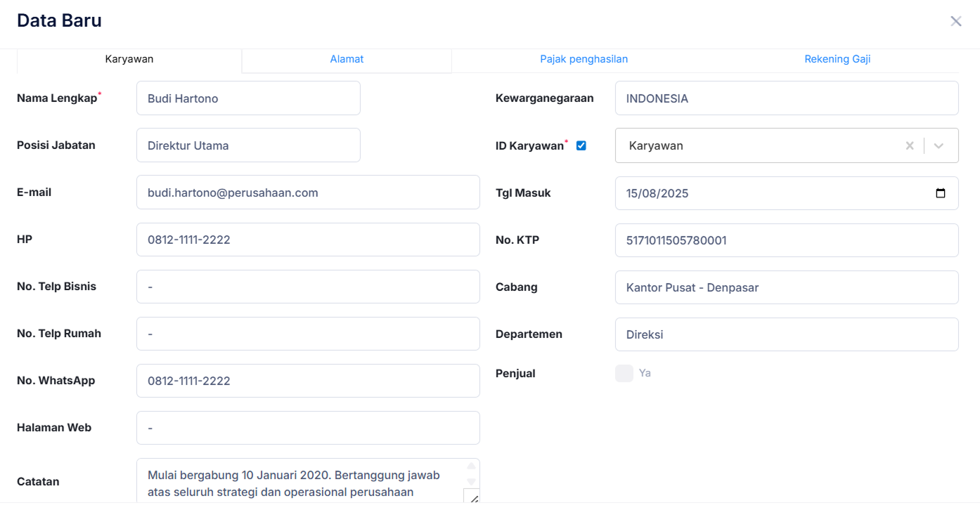Image resolution: width=980 pixels, height=510 pixels.
Task: Edit the No. KTP field
Action: (786, 240)
